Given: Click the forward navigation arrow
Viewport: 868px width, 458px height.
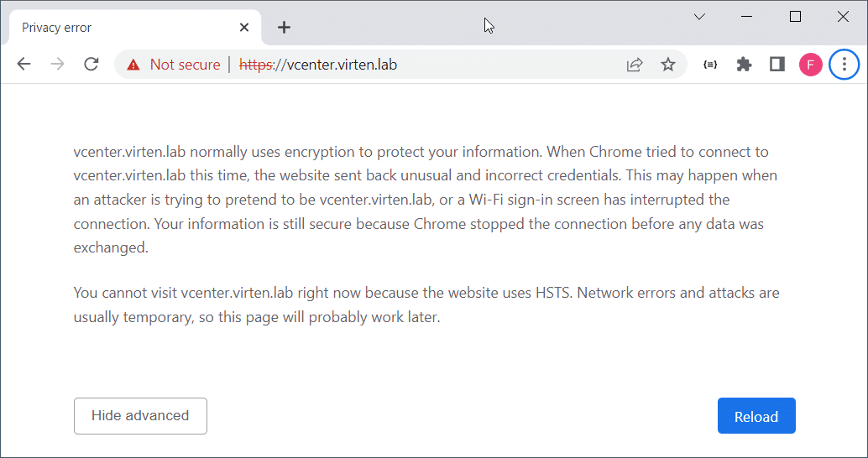Looking at the screenshot, I should pos(58,64).
